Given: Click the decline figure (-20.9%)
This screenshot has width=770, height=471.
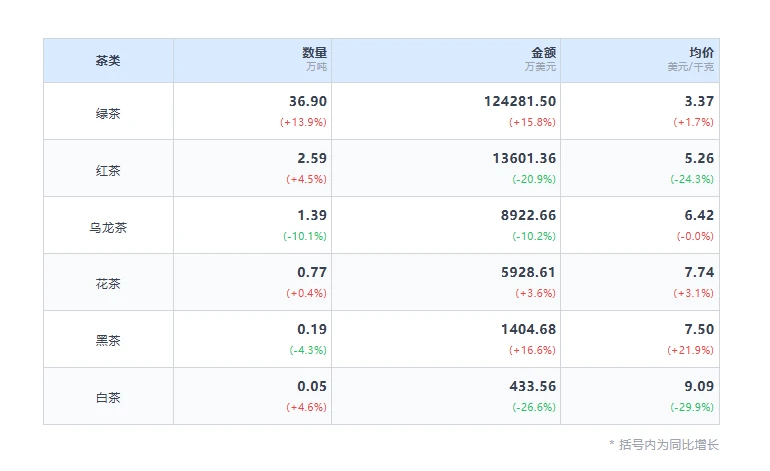Looking at the screenshot, I should [534, 179].
